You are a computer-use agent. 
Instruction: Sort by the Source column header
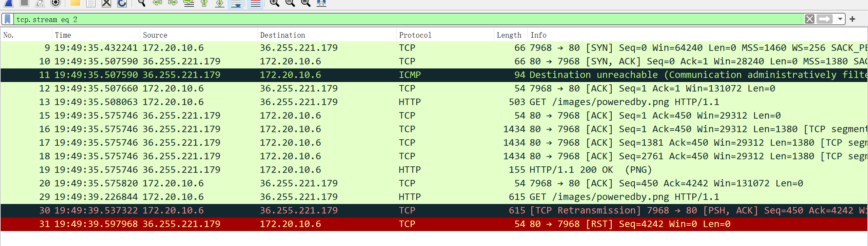click(x=155, y=35)
